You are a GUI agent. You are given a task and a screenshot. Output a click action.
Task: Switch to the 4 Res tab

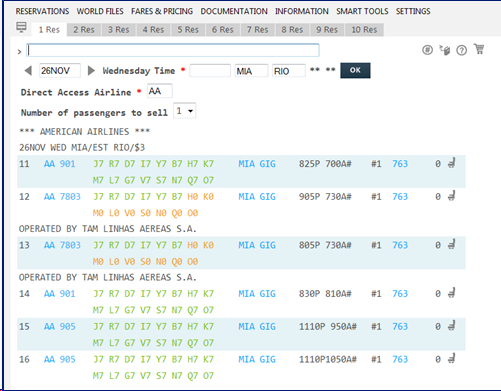[153, 30]
